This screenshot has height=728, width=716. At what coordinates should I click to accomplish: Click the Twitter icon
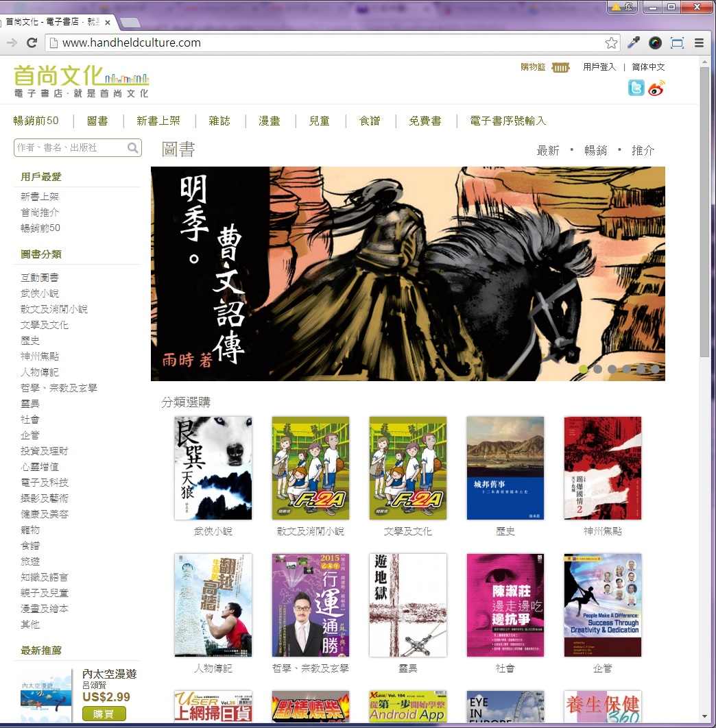click(636, 87)
